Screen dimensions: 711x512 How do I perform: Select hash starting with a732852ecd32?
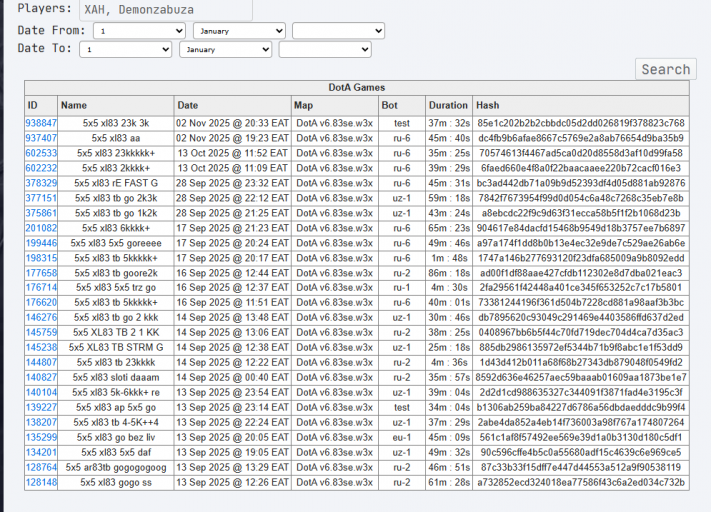581,483
